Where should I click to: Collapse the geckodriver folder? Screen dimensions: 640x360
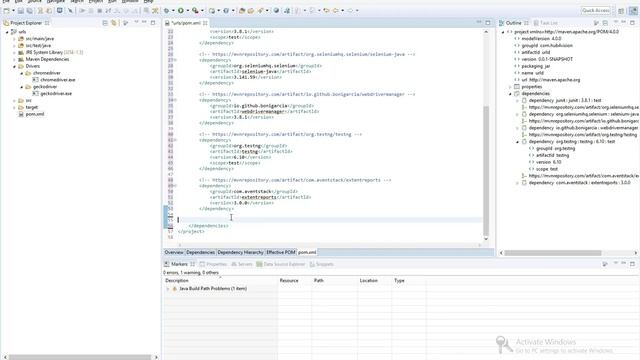(x=22, y=87)
